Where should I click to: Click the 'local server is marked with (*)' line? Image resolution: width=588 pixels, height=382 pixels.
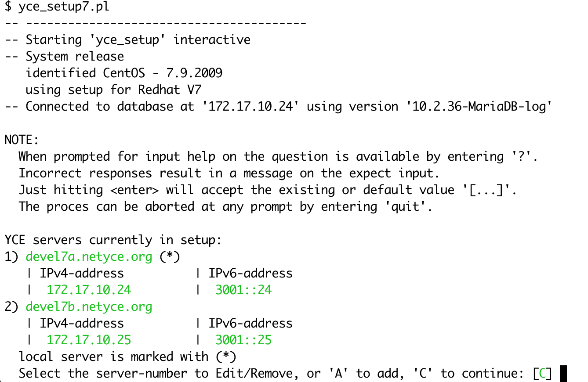[127, 357]
